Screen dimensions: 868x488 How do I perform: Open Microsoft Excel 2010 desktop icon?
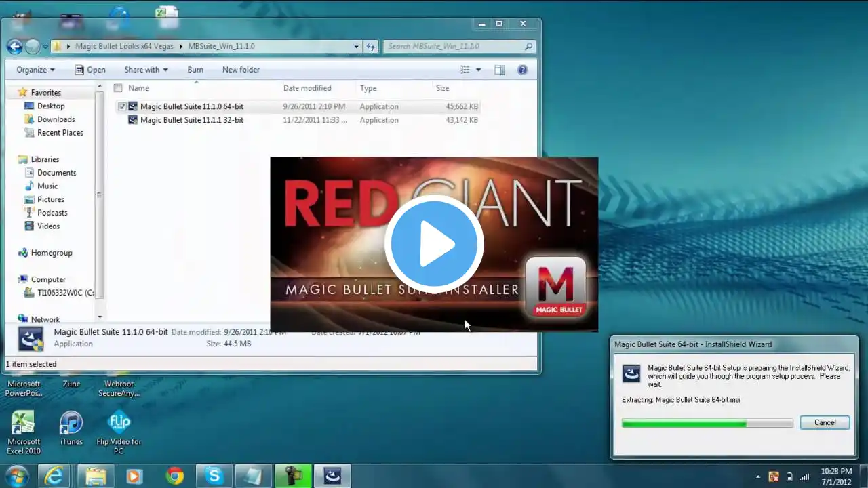pyautogui.click(x=24, y=428)
